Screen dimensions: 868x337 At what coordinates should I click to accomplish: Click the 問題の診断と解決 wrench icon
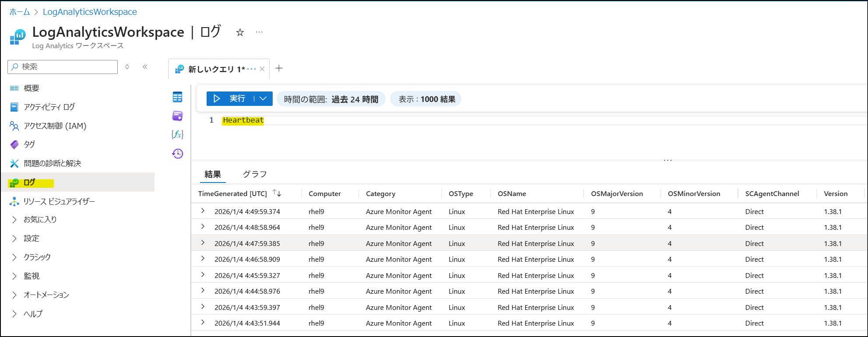point(14,163)
